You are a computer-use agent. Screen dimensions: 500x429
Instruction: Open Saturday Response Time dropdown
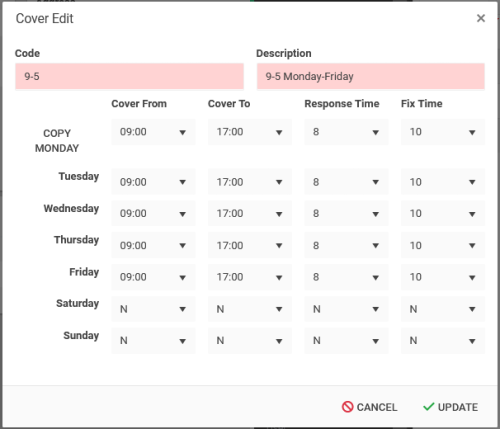[346, 309]
